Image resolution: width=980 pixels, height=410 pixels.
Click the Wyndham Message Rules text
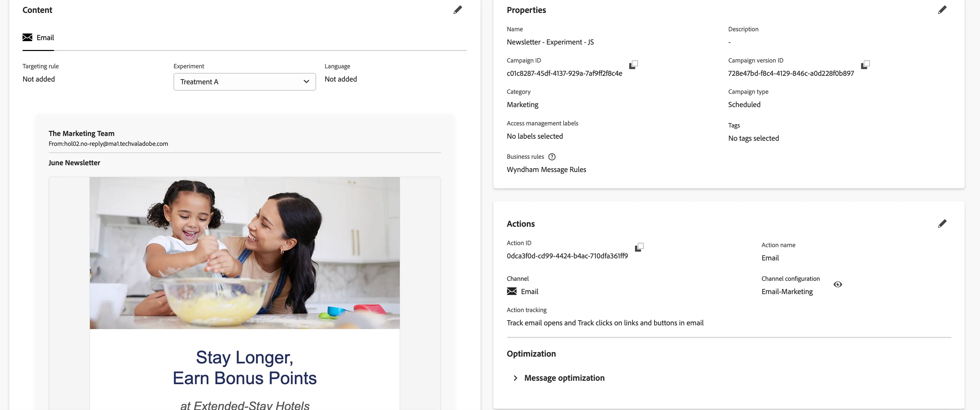[546, 169]
